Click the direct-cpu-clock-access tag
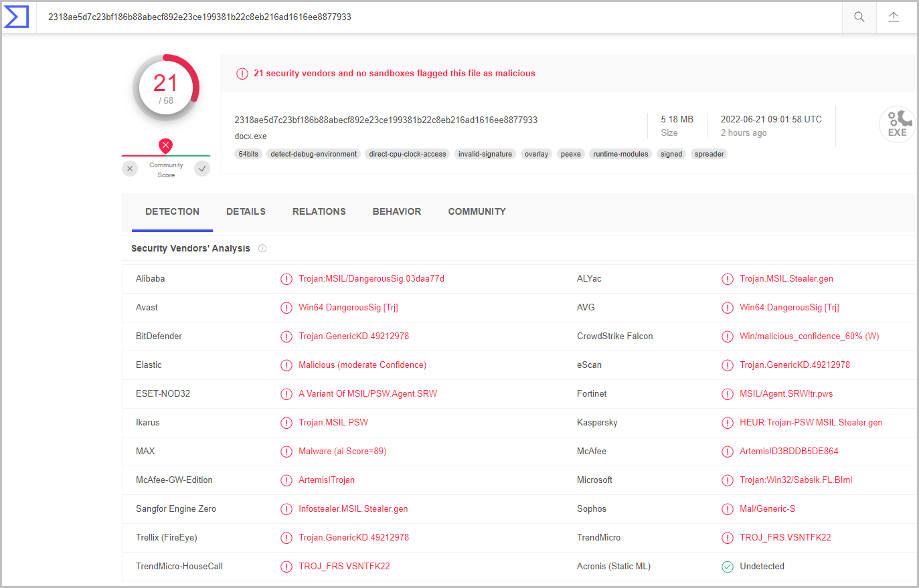 tap(408, 154)
